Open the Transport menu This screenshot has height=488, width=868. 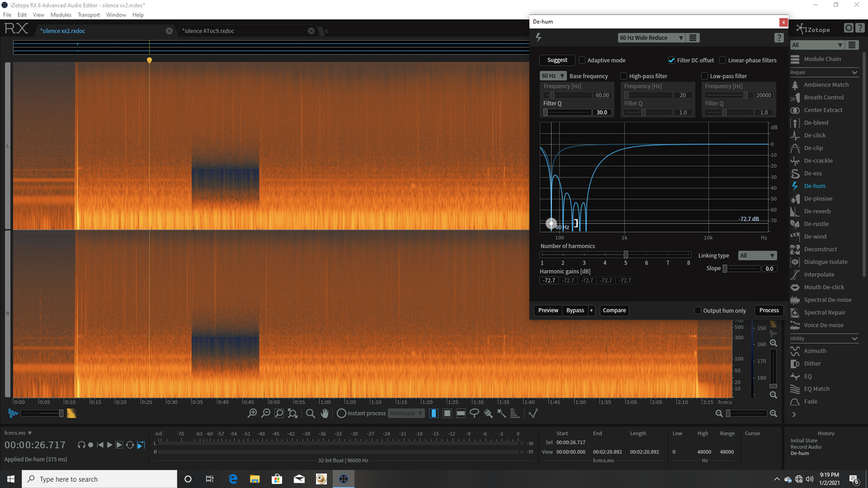(x=89, y=15)
